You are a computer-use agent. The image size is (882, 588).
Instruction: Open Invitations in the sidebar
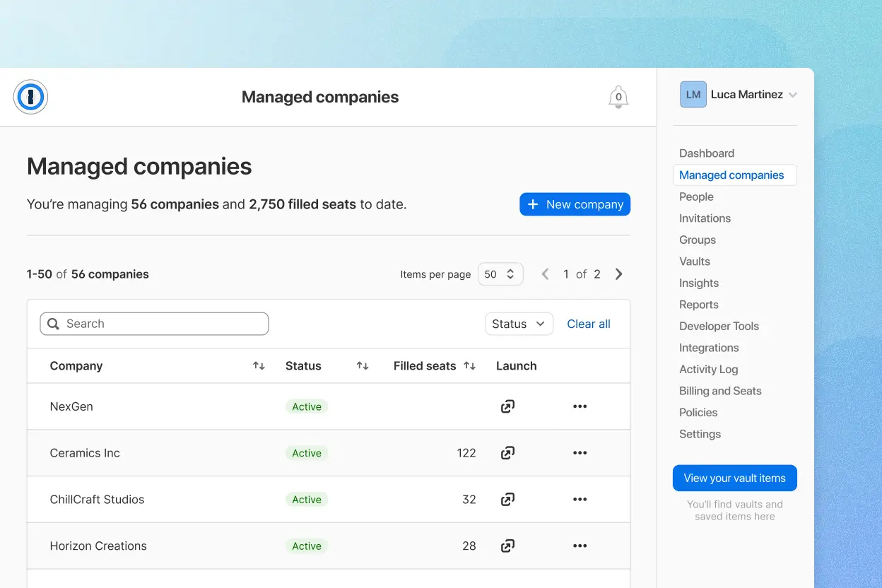click(x=705, y=218)
